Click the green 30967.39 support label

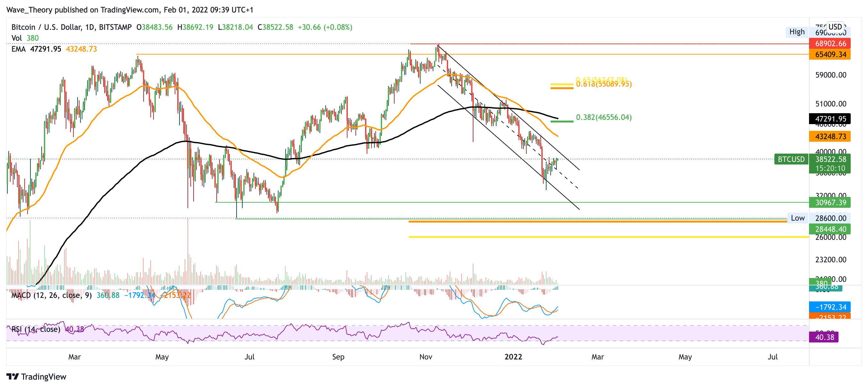830,202
